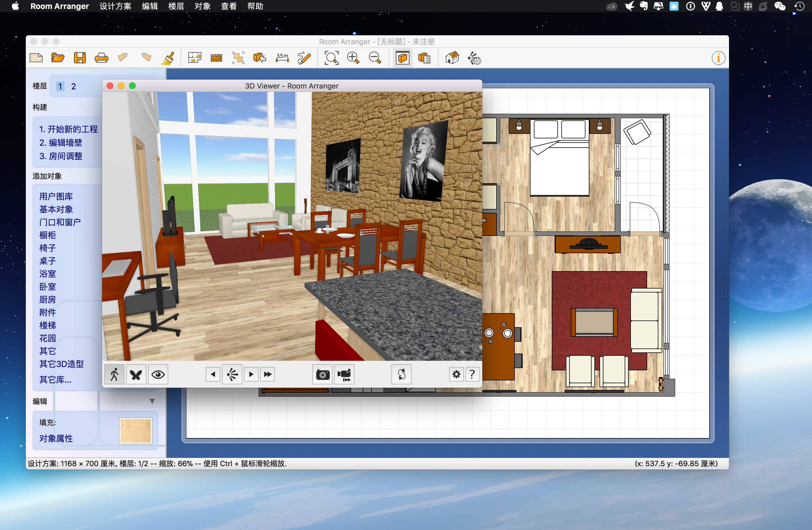
Task: Open the 楼梯 object category
Action: pos(47,325)
